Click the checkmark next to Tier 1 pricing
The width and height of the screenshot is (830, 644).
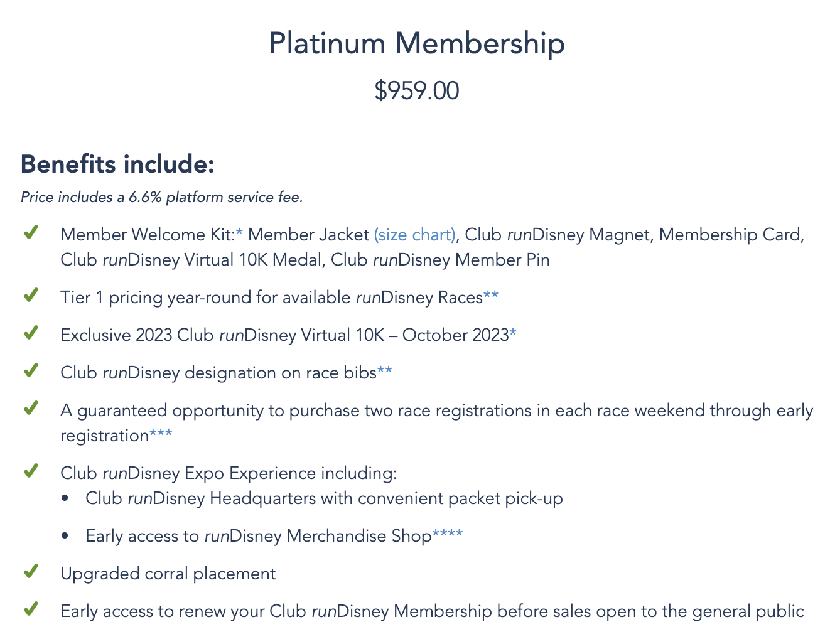[x=30, y=296]
